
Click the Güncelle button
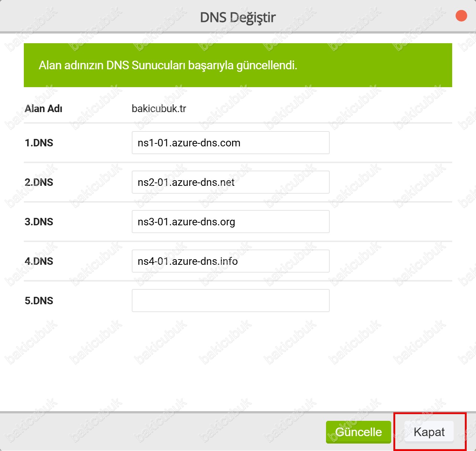358,432
